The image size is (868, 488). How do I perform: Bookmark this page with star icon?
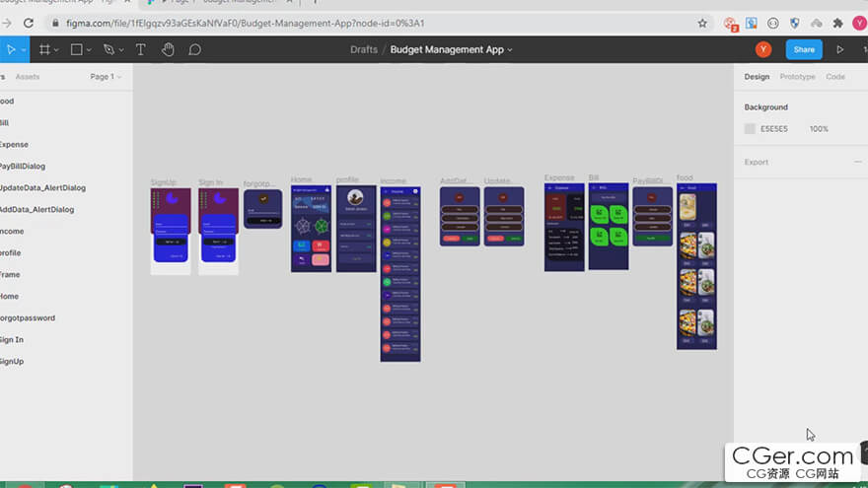click(x=702, y=23)
